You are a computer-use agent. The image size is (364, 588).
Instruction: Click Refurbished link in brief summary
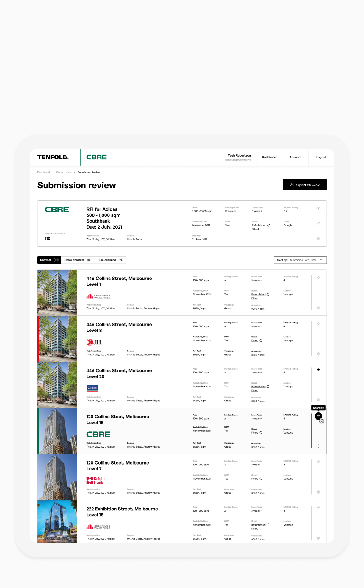[259, 225]
